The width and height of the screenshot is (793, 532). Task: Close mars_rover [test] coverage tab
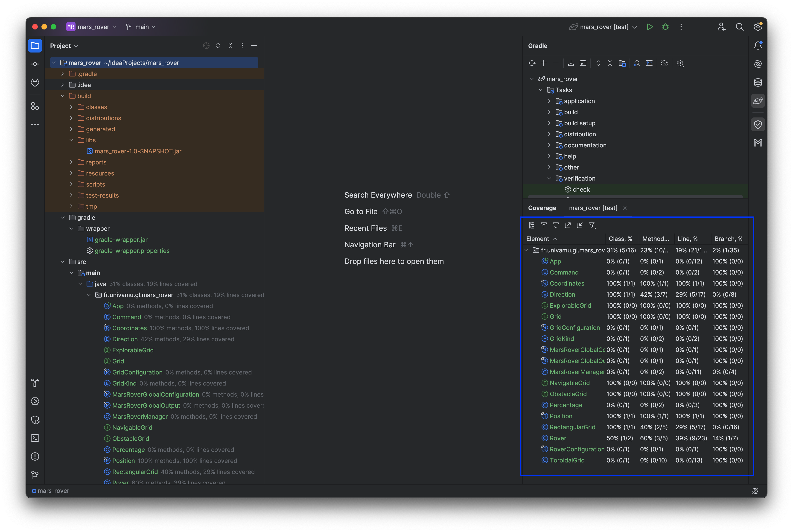pos(625,208)
